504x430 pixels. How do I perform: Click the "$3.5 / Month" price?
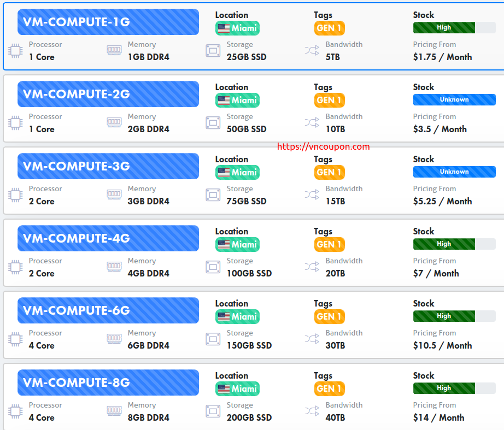(x=439, y=129)
